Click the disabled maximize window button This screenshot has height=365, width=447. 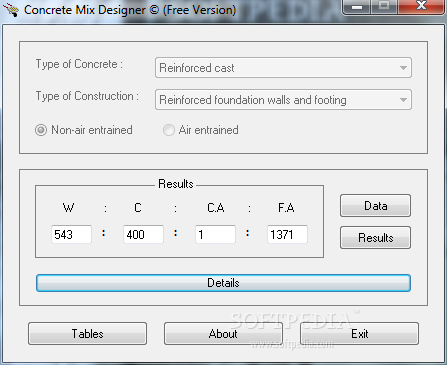[384, 6]
